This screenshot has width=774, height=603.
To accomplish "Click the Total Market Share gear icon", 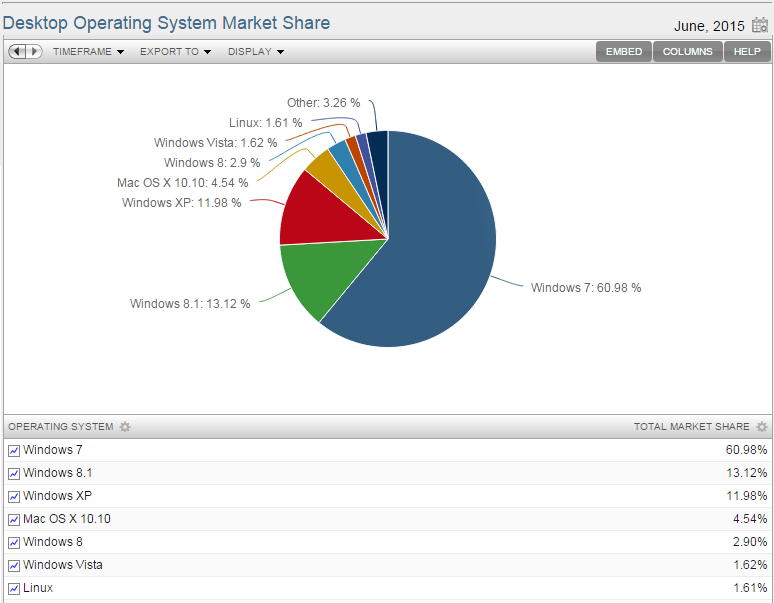I will [x=762, y=427].
